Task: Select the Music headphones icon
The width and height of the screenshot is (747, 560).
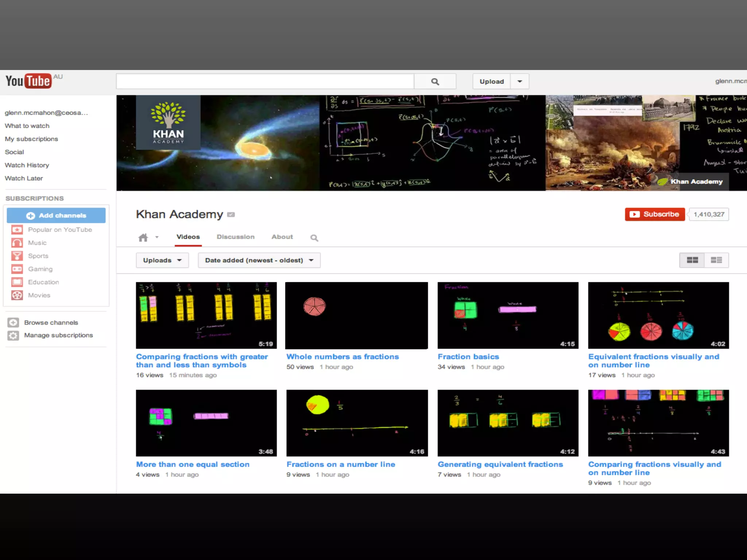Action: (17, 243)
